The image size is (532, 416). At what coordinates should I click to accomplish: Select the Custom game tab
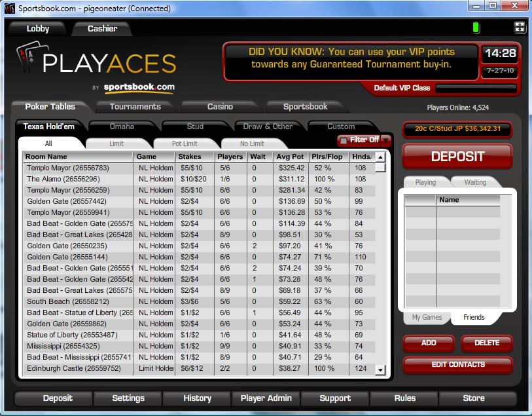point(341,126)
